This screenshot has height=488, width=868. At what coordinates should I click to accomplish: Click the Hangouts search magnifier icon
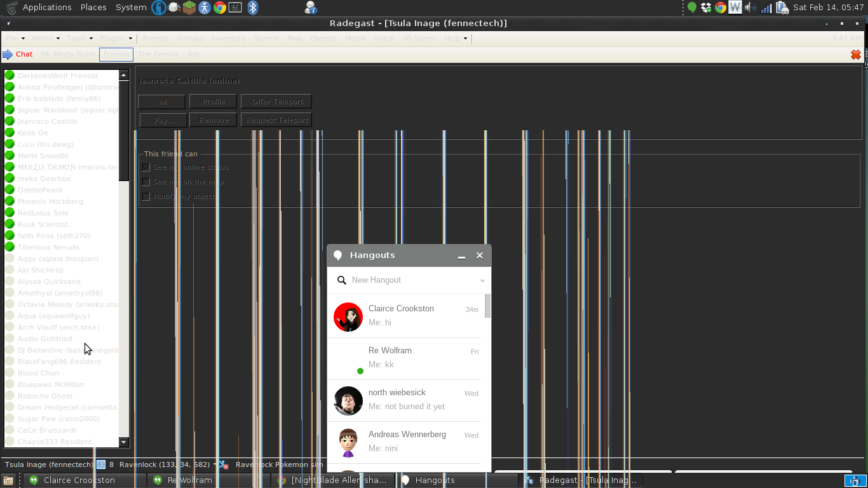(x=341, y=280)
